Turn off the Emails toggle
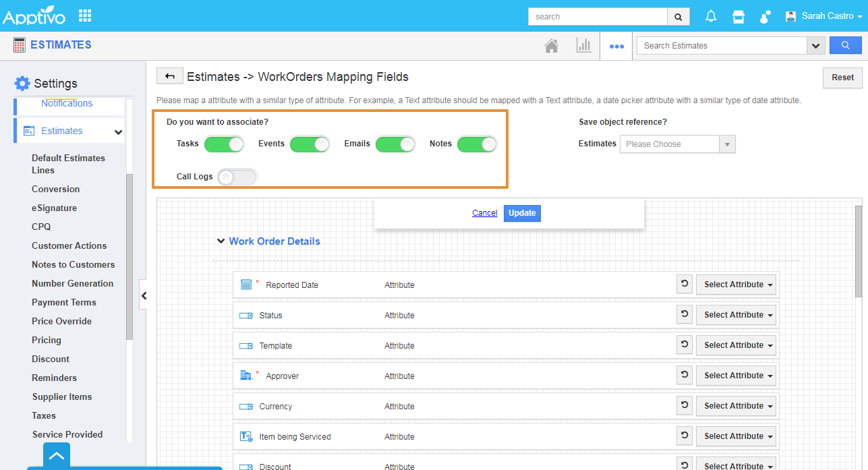 [395, 144]
